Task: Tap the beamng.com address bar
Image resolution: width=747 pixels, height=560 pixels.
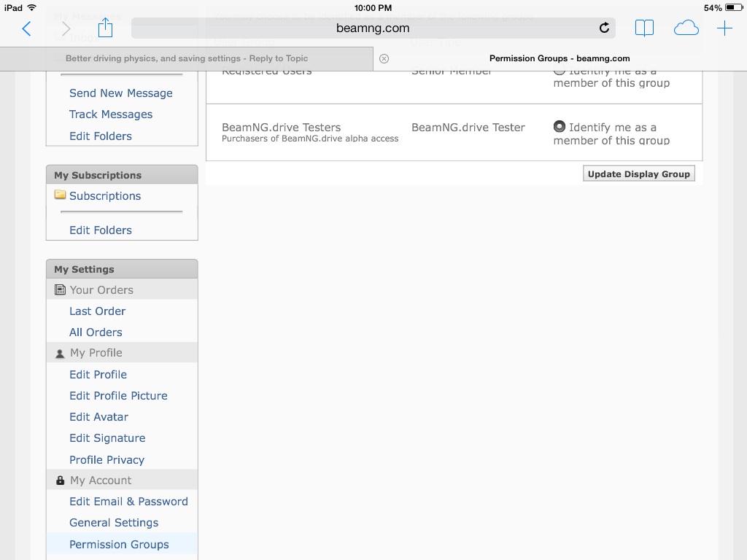Action: pyautogui.click(x=373, y=28)
